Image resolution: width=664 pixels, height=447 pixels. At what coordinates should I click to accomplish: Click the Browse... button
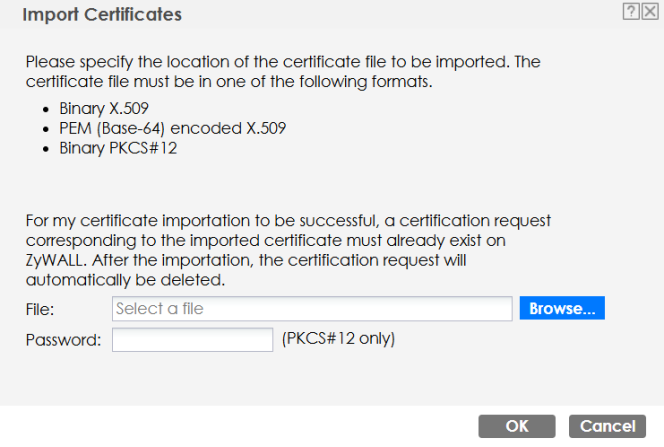pyautogui.click(x=562, y=309)
